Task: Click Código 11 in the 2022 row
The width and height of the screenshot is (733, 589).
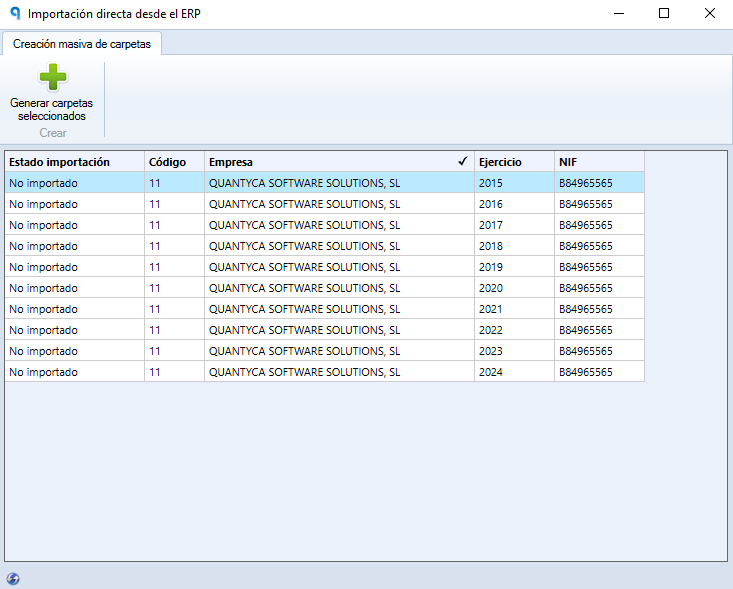Action: 174,330
